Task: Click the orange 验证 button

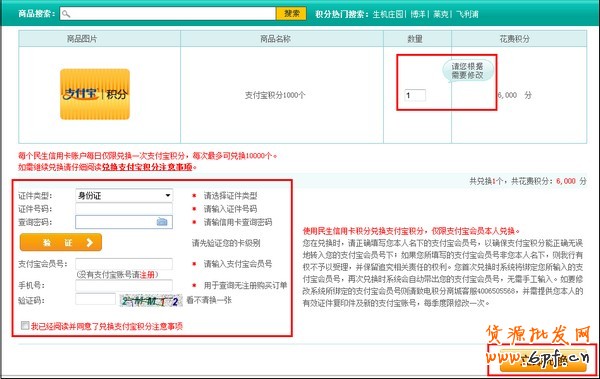Action: tap(61, 242)
